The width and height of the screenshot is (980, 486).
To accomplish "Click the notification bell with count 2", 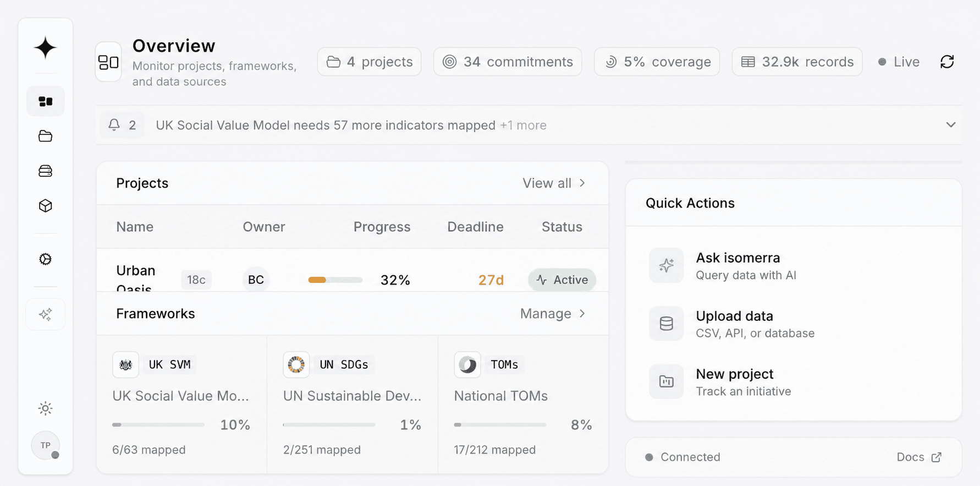I will tap(122, 125).
